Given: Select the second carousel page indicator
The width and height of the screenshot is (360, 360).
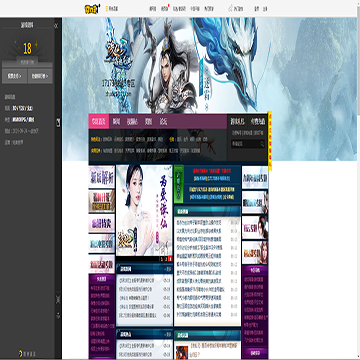Looking at the screenshot, I should 166,259.
